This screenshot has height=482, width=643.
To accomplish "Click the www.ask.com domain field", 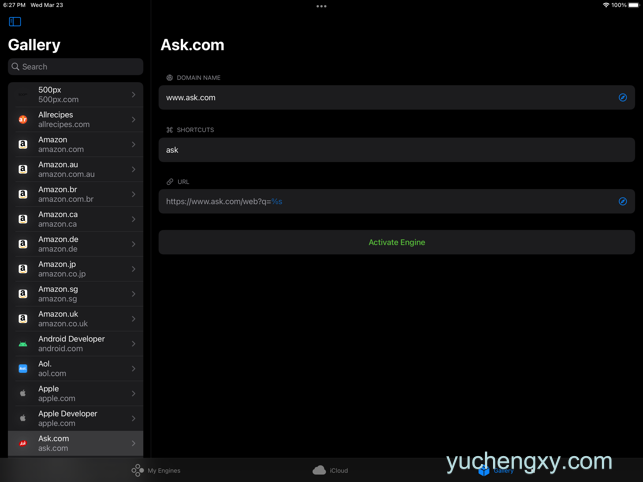I will coord(397,97).
